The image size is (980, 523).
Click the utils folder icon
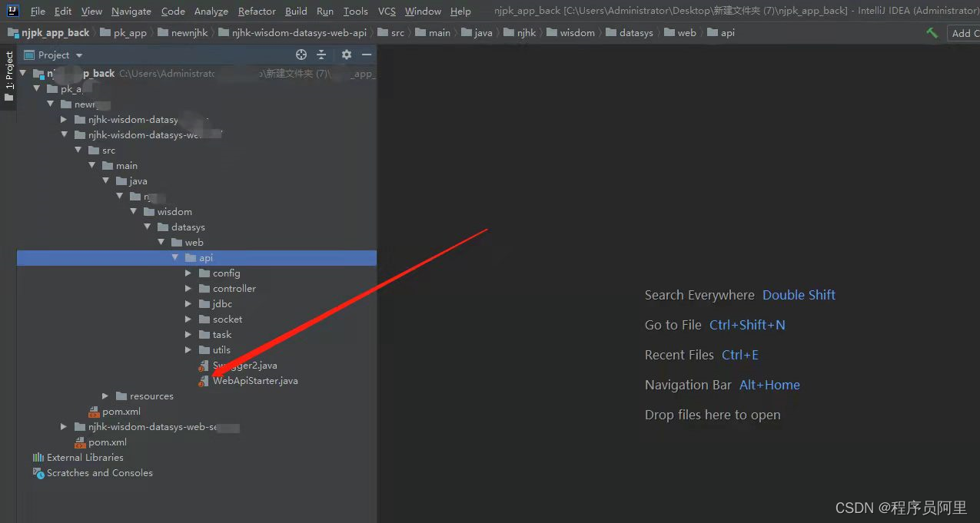point(204,350)
